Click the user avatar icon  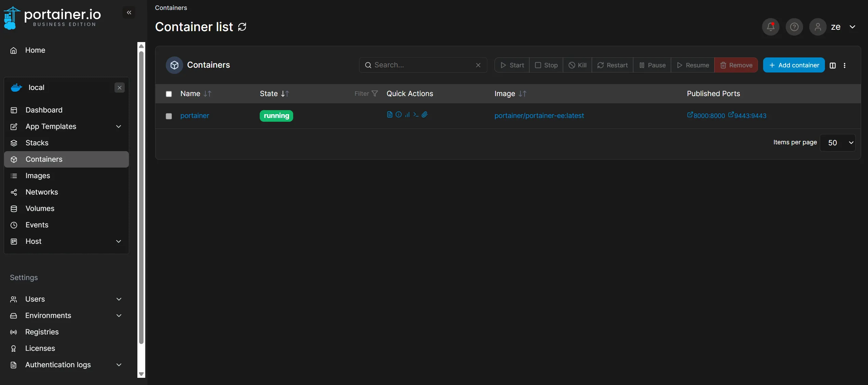pos(818,27)
